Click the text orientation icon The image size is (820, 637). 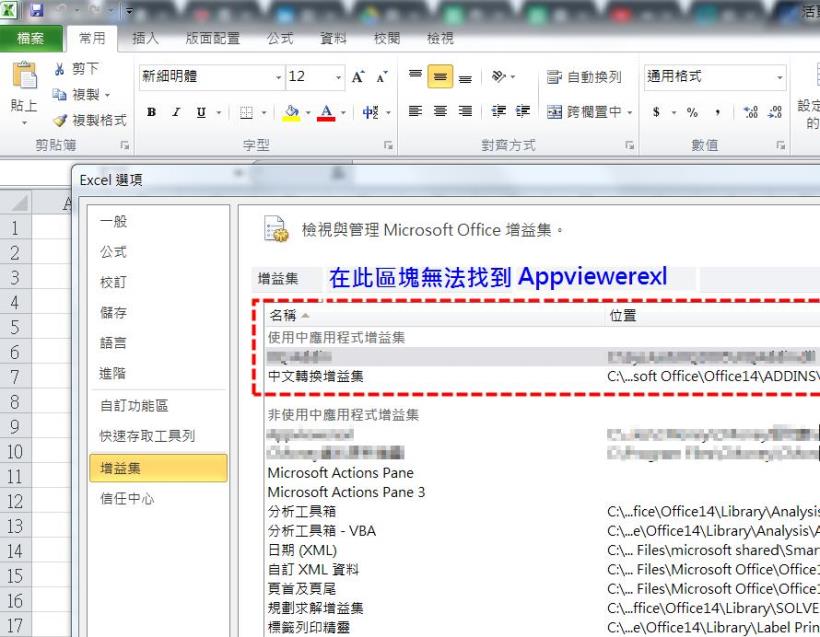(498, 77)
